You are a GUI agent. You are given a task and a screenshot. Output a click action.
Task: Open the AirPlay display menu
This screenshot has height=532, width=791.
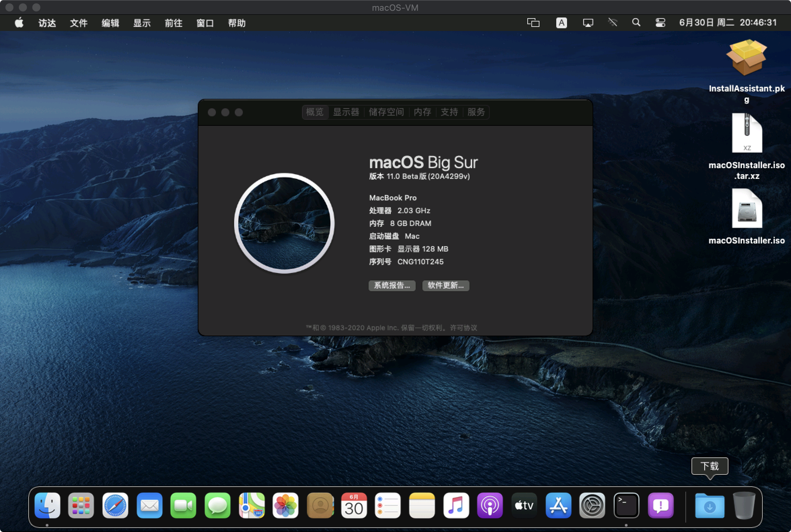tap(588, 23)
